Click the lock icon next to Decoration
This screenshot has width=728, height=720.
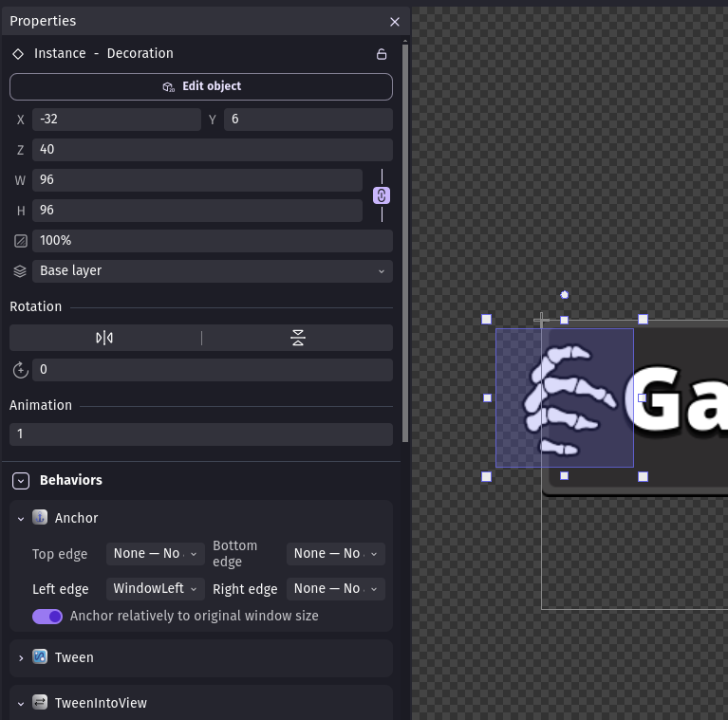point(382,54)
